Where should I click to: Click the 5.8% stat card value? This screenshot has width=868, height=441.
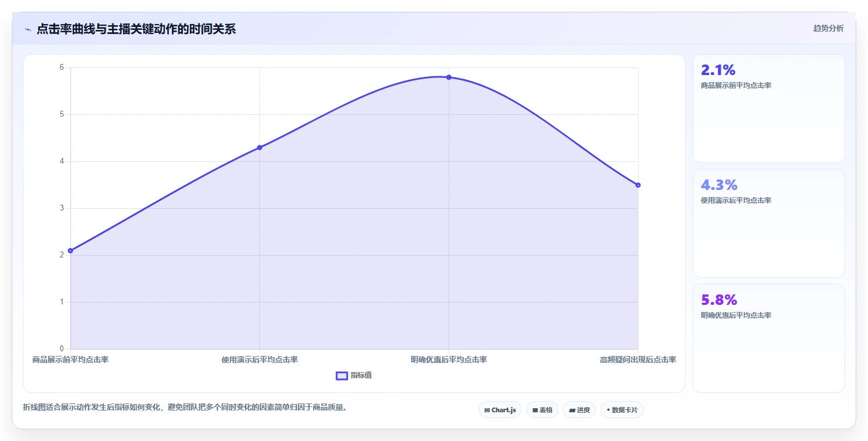tap(719, 300)
